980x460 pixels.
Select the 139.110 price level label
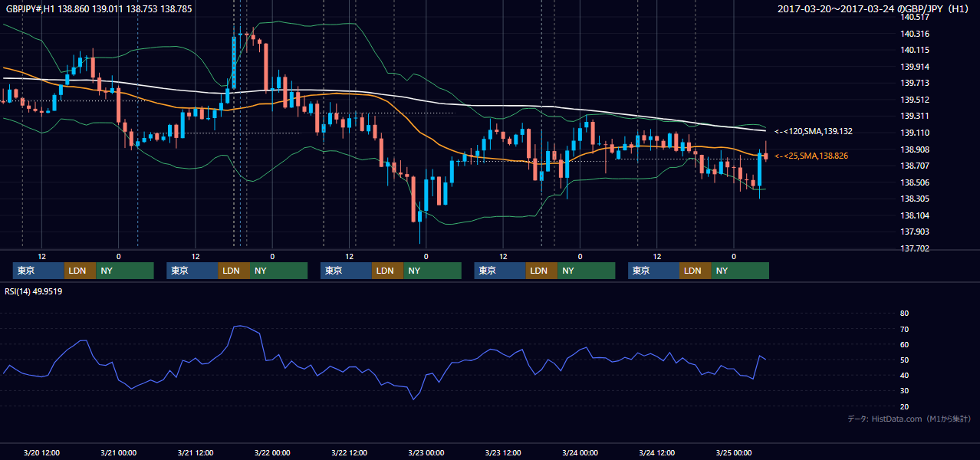click(915, 133)
